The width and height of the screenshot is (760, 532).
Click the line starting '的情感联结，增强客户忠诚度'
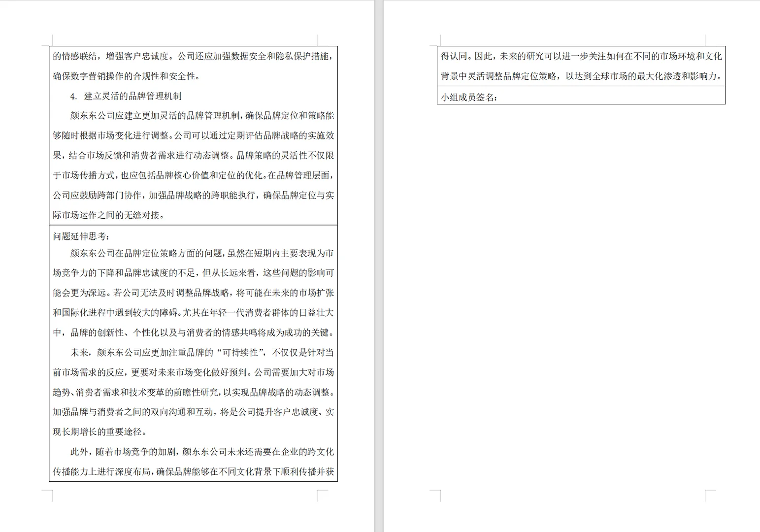[x=193, y=56]
